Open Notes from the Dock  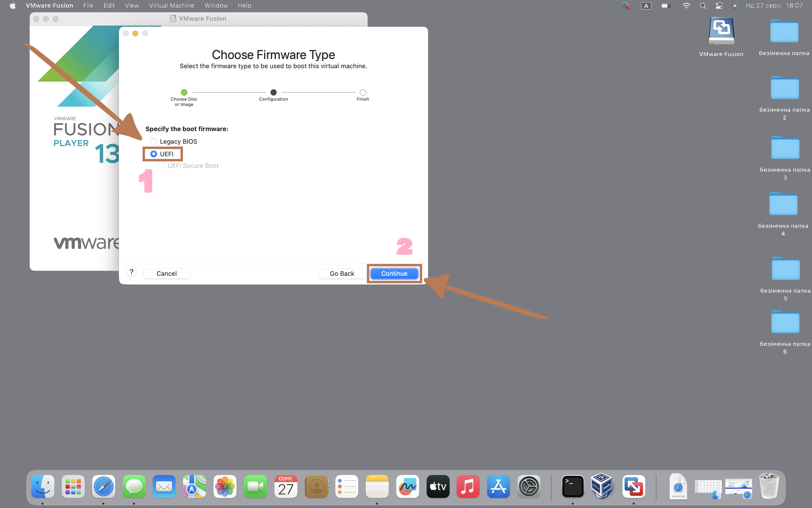tap(377, 486)
